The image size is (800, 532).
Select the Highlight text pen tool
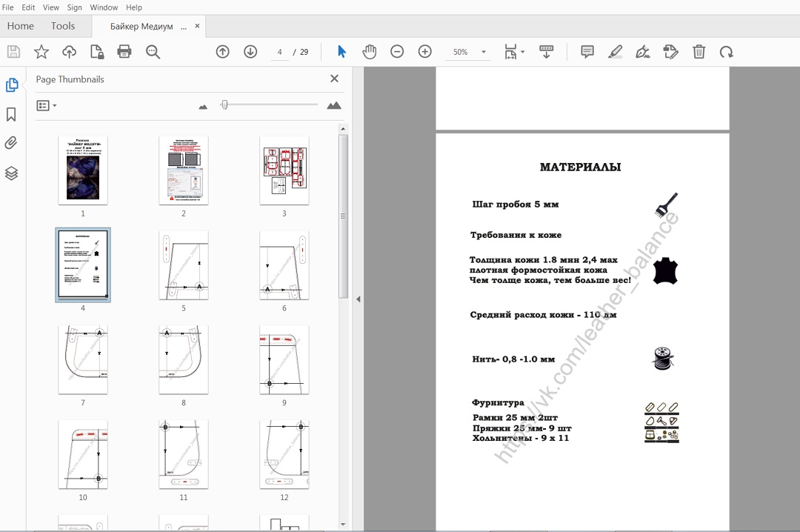[x=615, y=52]
